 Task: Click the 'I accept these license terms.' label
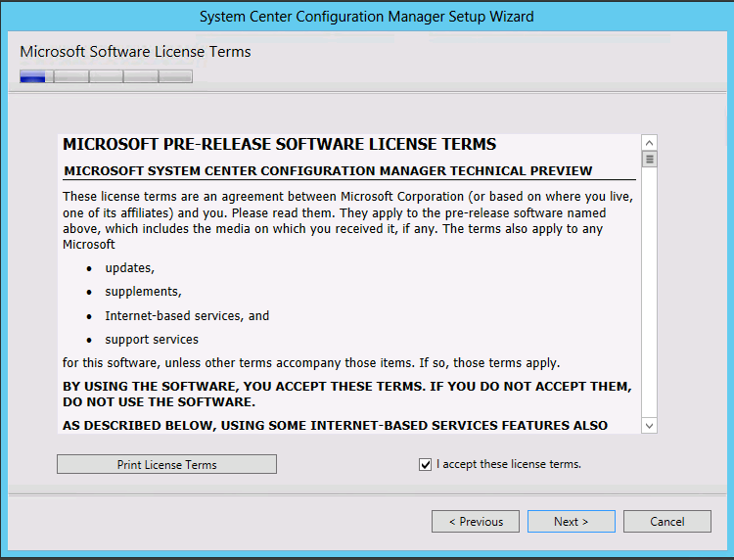[509, 464]
